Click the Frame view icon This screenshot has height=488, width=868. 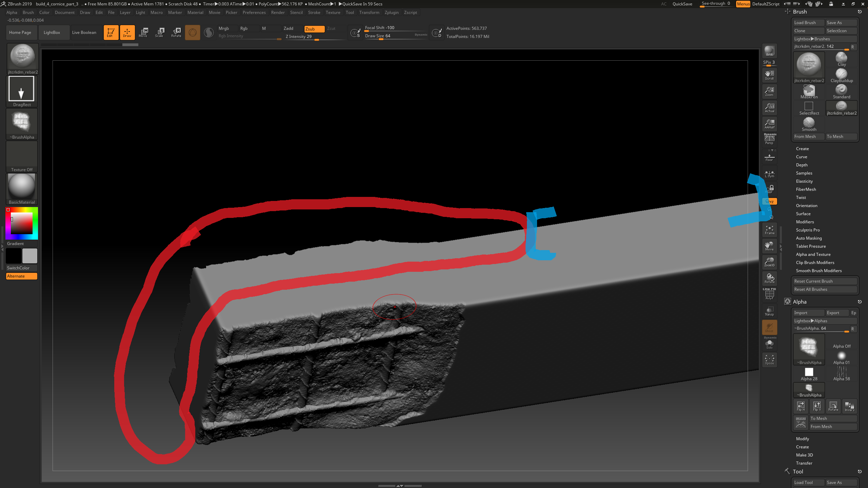[769, 230]
